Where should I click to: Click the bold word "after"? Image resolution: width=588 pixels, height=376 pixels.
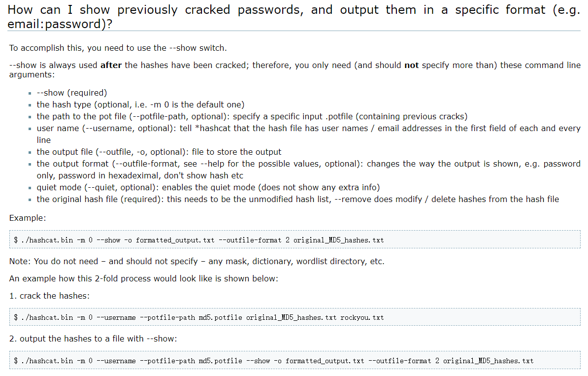click(111, 65)
